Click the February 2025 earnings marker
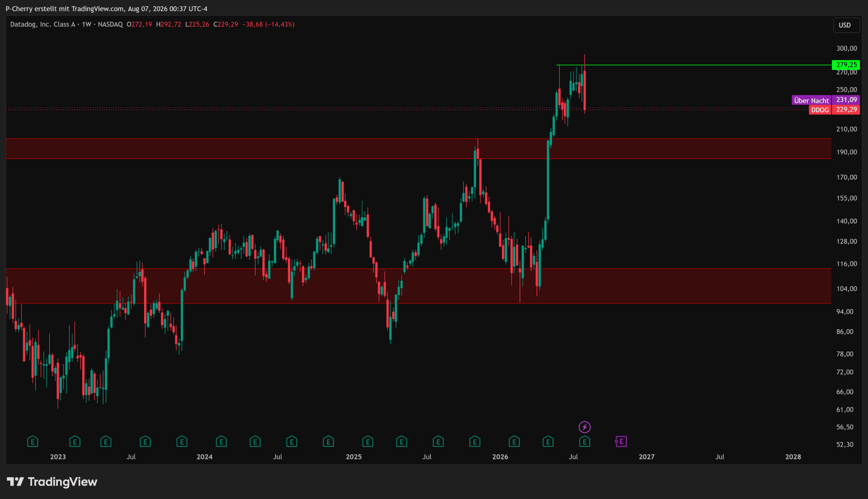This screenshot has width=868, height=499. tap(368, 441)
